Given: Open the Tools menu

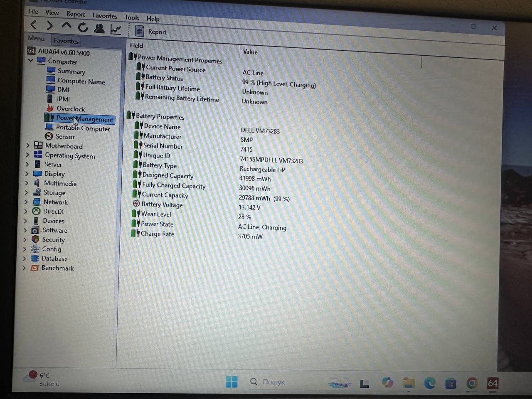Looking at the screenshot, I should (x=132, y=17).
